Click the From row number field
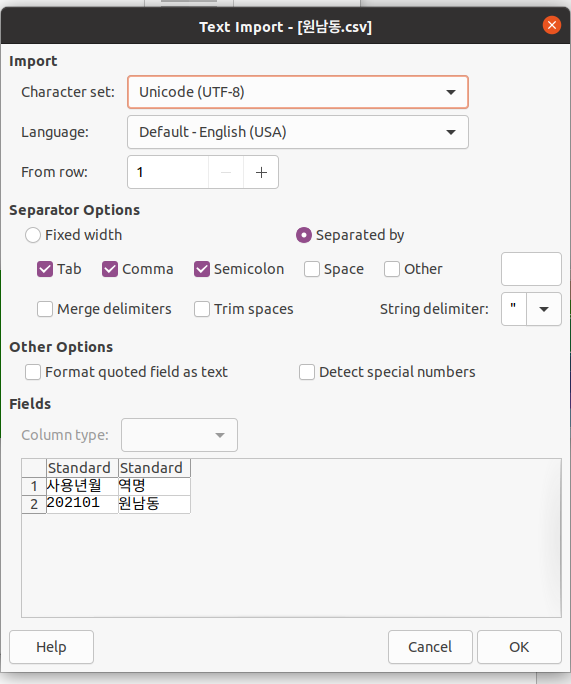This screenshot has height=684, width=571. [168, 172]
